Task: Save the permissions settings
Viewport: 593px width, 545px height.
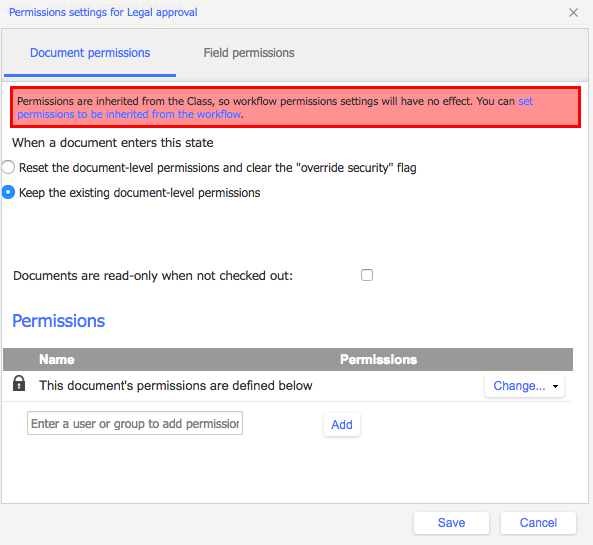Action: [x=451, y=523]
